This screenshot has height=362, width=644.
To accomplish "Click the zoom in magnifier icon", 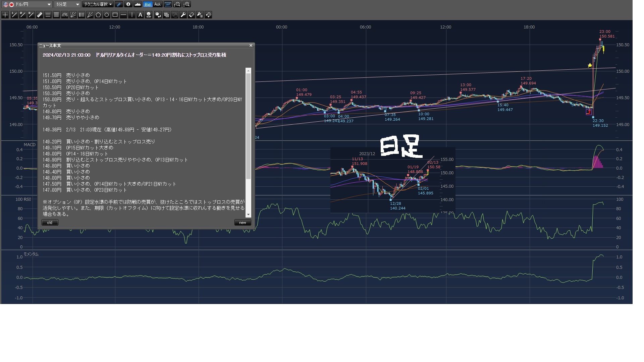I will (x=187, y=4).
